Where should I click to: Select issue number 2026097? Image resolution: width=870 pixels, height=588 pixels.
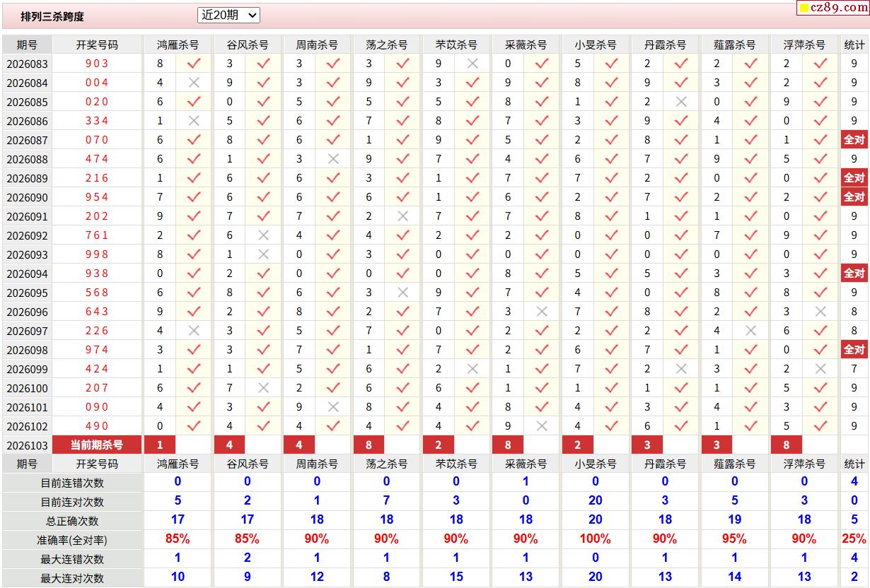[27, 331]
